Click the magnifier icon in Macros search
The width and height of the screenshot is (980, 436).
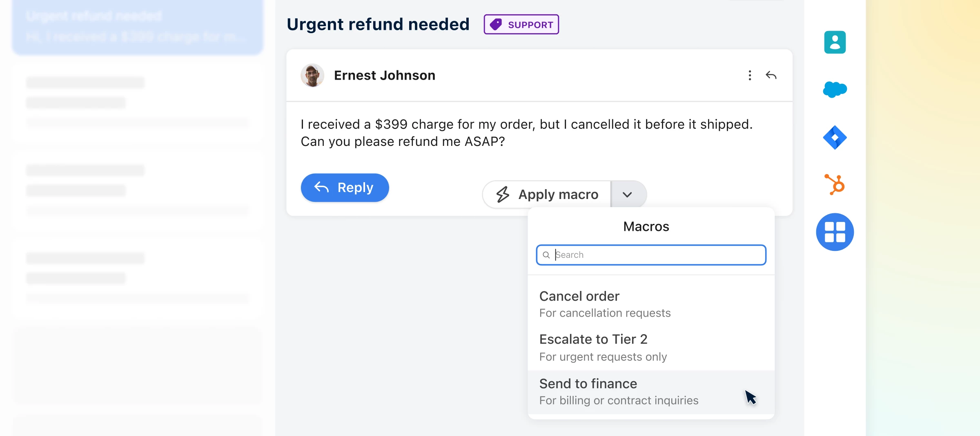coord(547,255)
